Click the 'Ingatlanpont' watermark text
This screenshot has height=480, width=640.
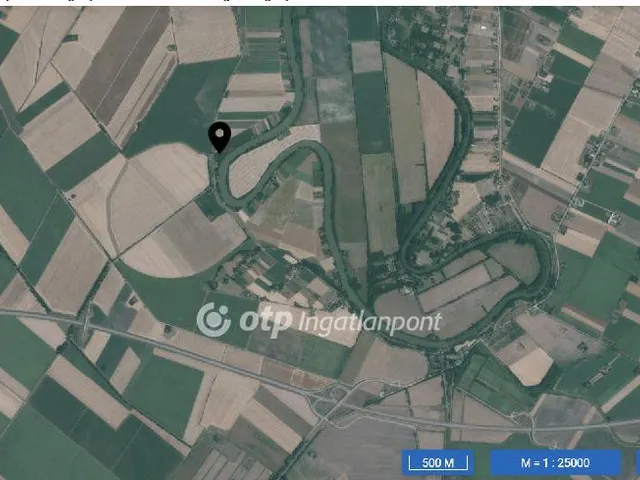click(x=370, y=324)
